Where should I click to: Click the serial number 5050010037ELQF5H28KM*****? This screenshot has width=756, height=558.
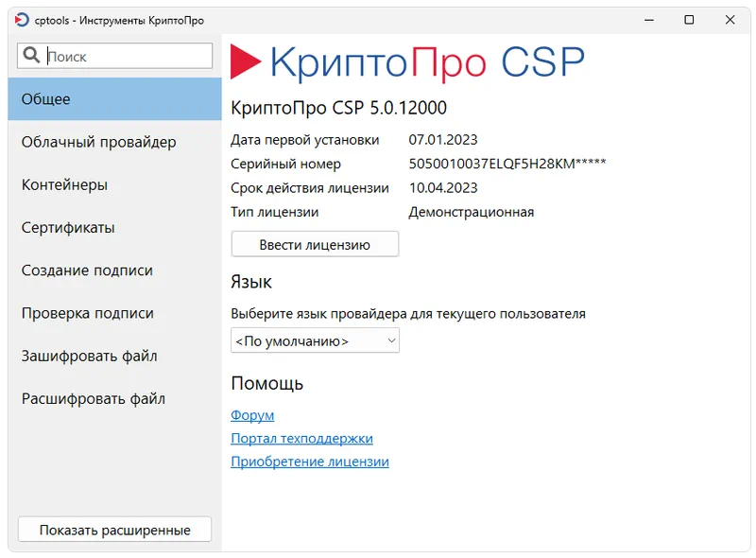[x=507, y=164]
